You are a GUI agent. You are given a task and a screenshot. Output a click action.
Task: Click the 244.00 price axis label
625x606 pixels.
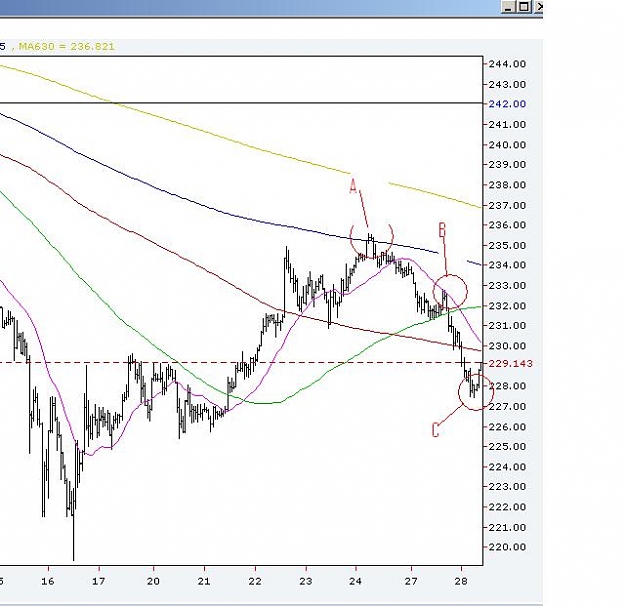point(507,64)
